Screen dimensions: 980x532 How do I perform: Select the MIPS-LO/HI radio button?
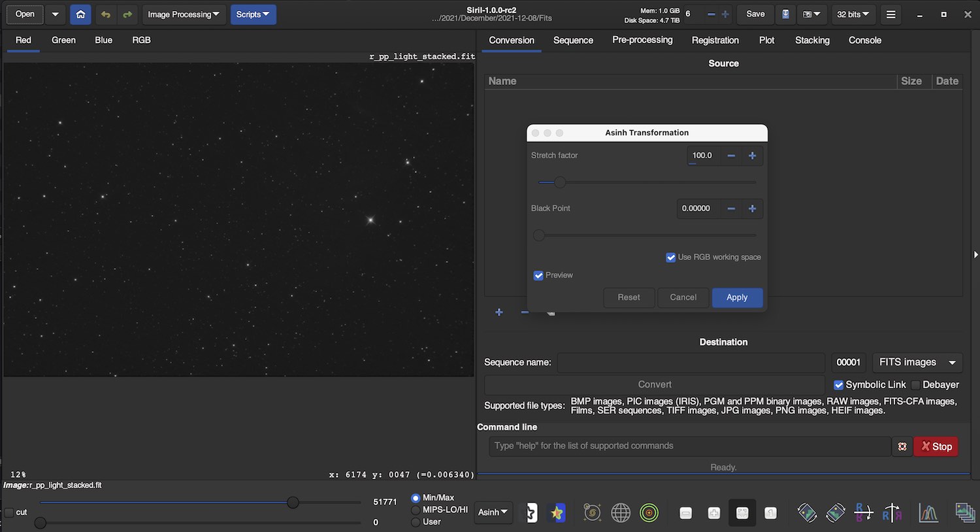tap(416, 510)
